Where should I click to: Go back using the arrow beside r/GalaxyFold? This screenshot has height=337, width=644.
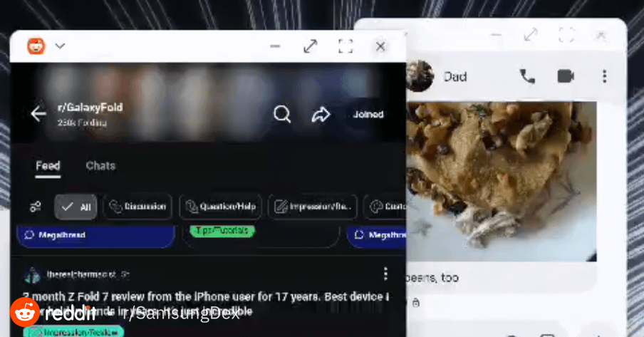[38, 114]
